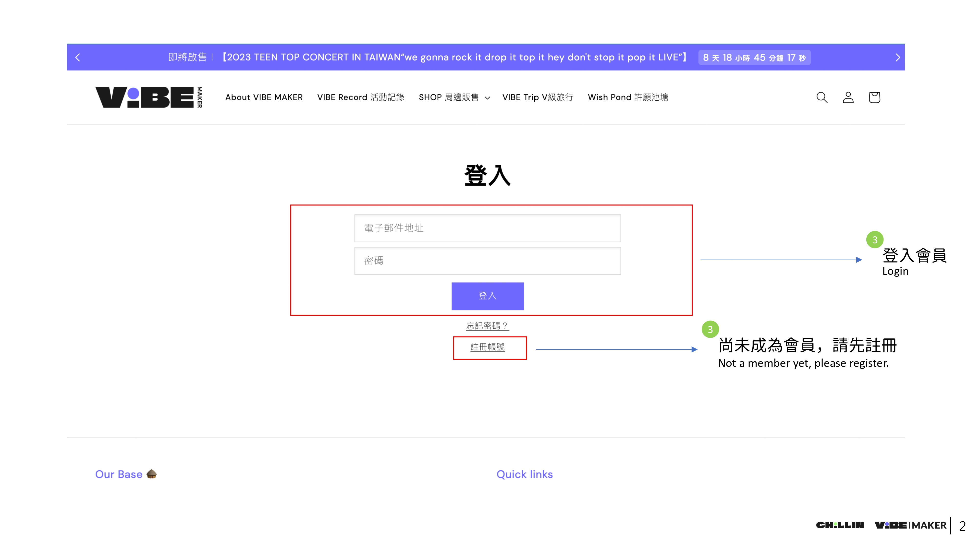980x551 pixels.
Task: Open the shopping cart icon
Action: click(874, 98)
